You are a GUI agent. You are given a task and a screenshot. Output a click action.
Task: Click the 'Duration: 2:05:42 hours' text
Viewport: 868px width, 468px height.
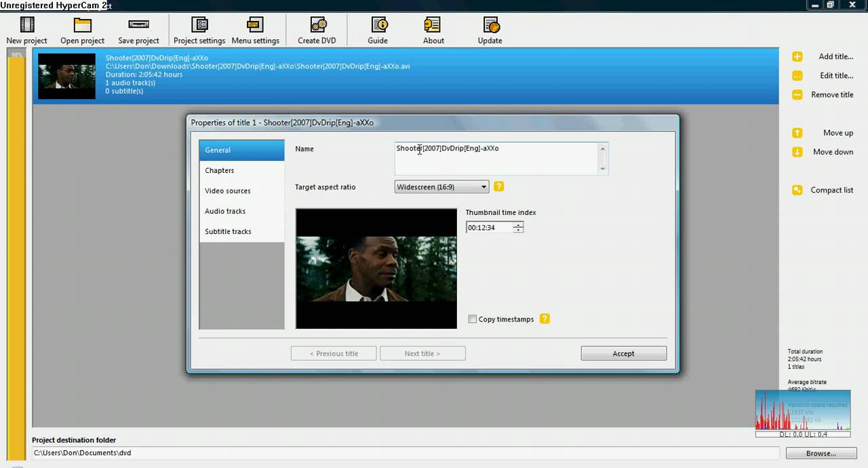point(144,75)
